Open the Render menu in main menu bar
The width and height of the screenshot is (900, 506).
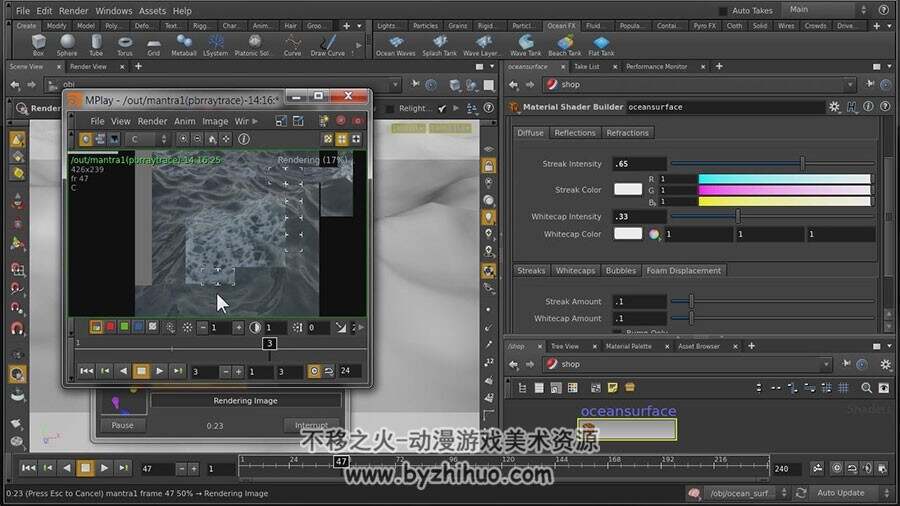click(x=73, y=10)
